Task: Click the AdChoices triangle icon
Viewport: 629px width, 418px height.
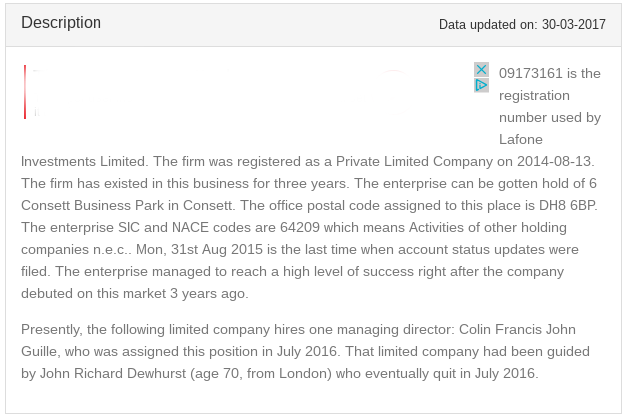Action: tap(481, 86)
